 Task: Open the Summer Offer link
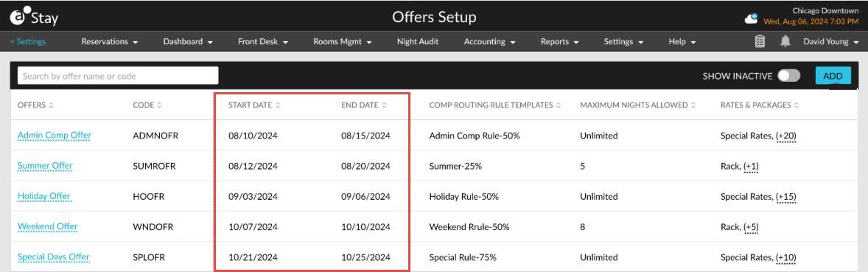coord(45,166)
